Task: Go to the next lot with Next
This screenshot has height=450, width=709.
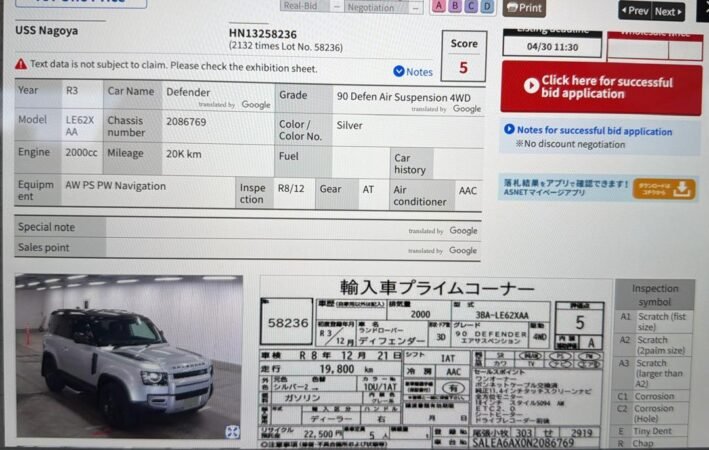Action: [x=668, y=11]
